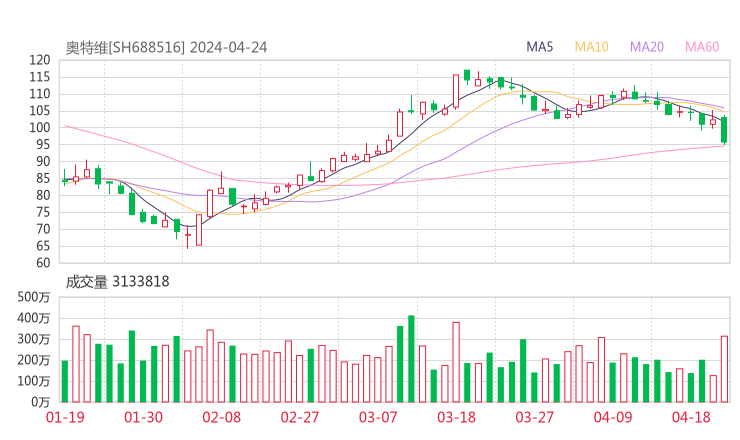Screen dimensions: 740x440
Task: Select the 01-30 date label
Action: [143, 418]
